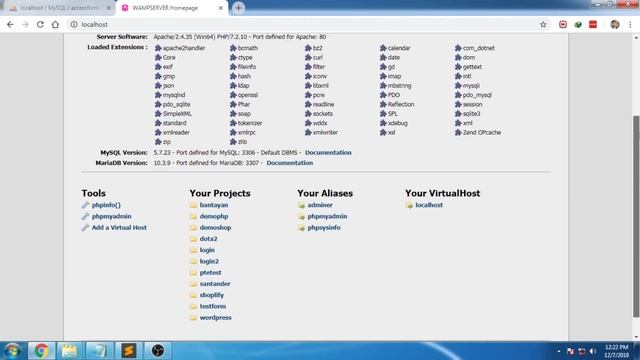Open the Chrome three-dot menu

(630, 24)
